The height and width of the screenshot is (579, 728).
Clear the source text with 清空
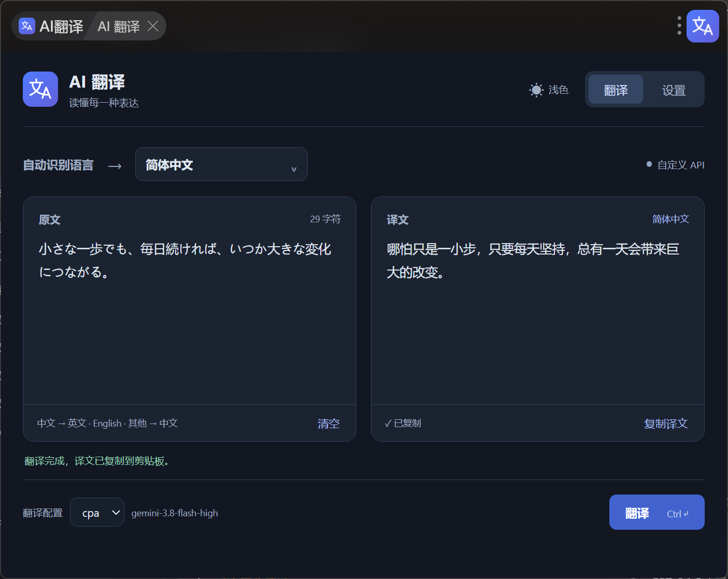click(x=329, y=423)
